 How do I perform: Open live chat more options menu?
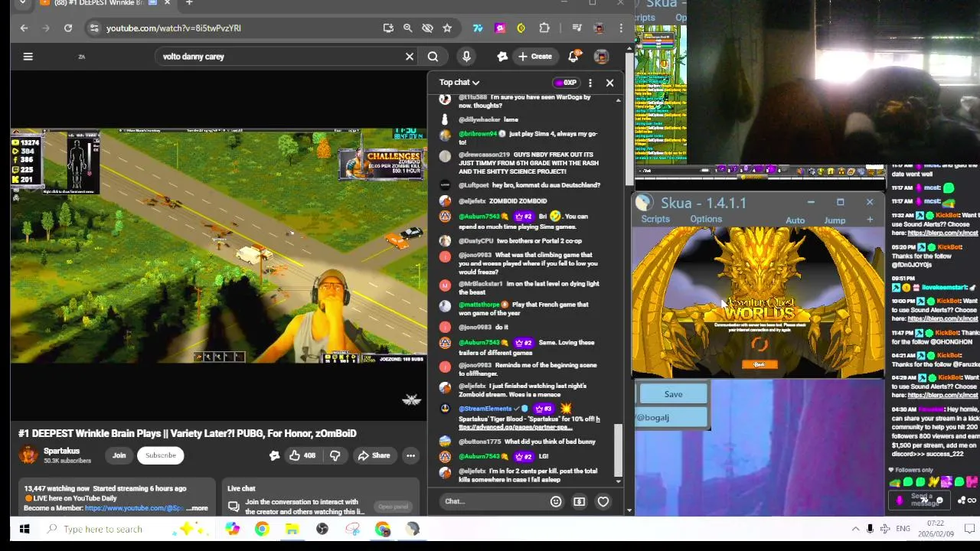click(x=590, y=83)
